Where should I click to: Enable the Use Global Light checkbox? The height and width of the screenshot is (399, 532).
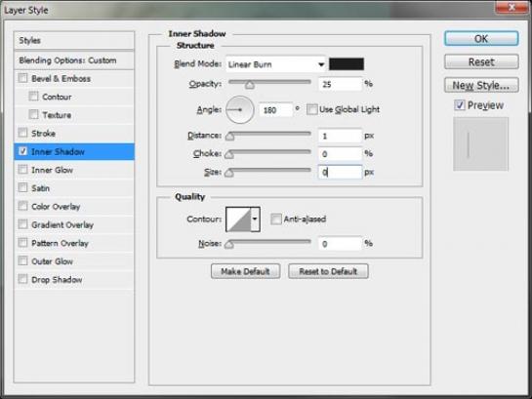tap(311, 109)
